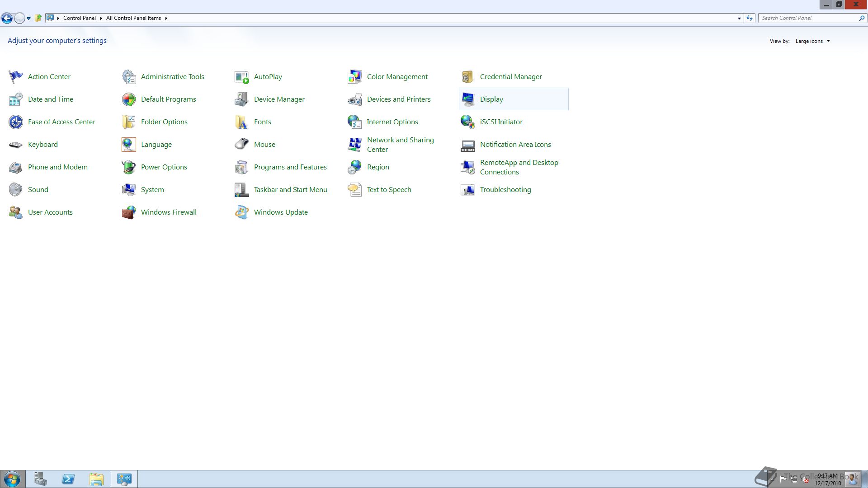The width and height of the screenshot is (868, 488).
Task: Click the Display monitor icon
Action: coord(468,99)
